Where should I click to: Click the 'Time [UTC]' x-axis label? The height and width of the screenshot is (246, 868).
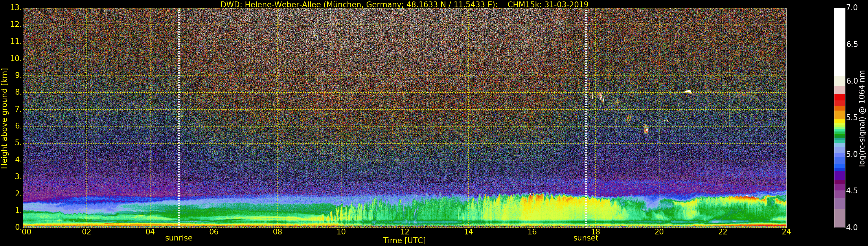(x=404, y=241)
